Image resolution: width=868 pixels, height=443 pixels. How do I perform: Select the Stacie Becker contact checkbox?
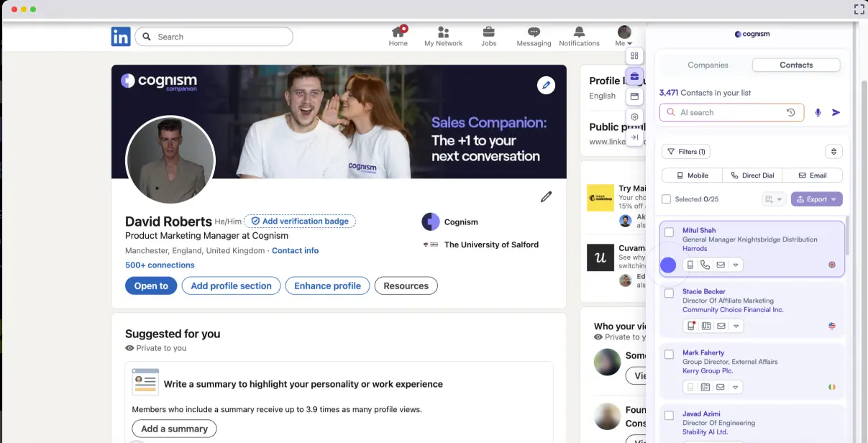click(x=670, y=293)
